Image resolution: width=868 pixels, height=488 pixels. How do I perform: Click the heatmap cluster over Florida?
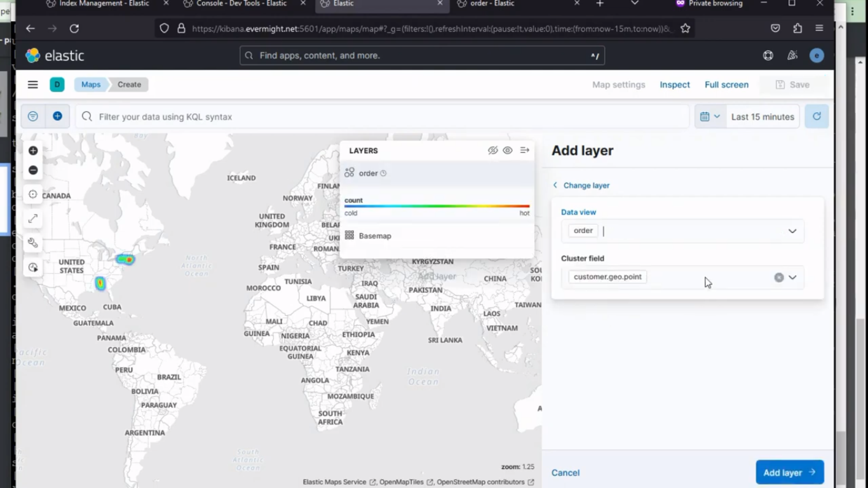tap(100, 283)
